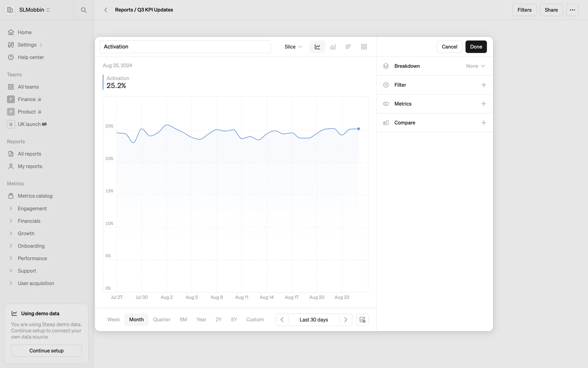Open the Slice dropdown
Screen dimensions: 588x368
pos(293,47)
